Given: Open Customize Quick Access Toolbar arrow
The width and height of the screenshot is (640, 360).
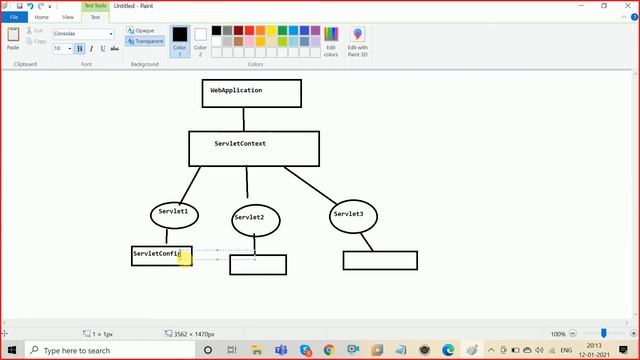Looking at the screenshot, I should pyautogui.click(x=50, y=6).
